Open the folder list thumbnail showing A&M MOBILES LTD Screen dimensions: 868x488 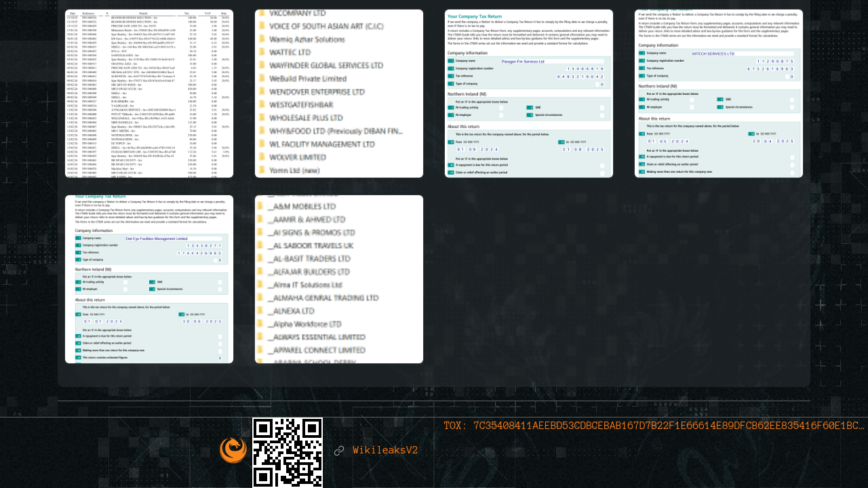point(339,279)
